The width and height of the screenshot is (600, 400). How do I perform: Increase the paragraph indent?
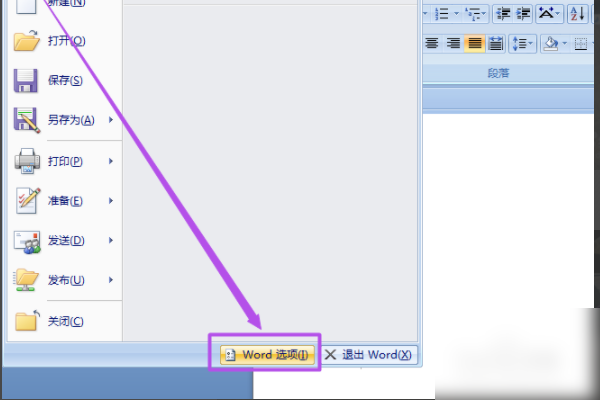click(x=523, y=14)
